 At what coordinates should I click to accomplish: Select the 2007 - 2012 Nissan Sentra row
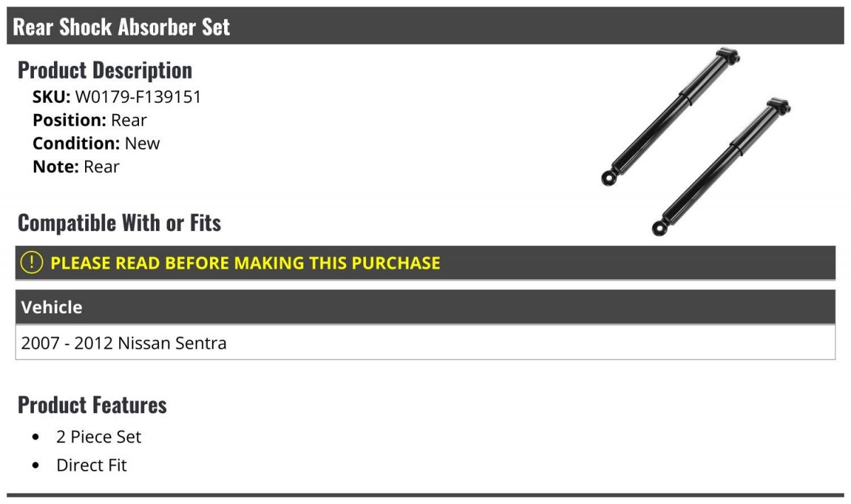[425, 343]
